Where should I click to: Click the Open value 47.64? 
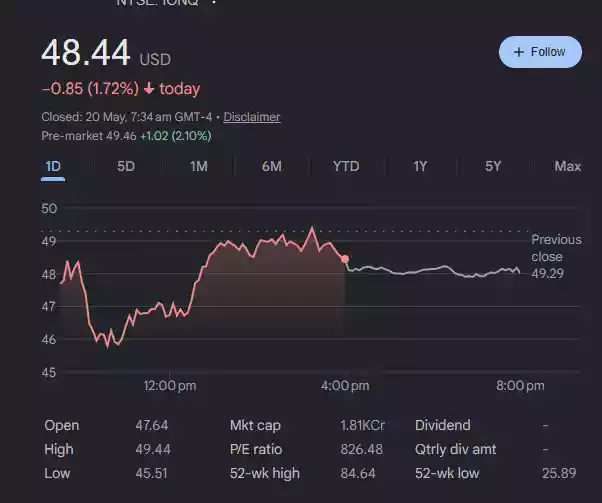coord(152,425)
